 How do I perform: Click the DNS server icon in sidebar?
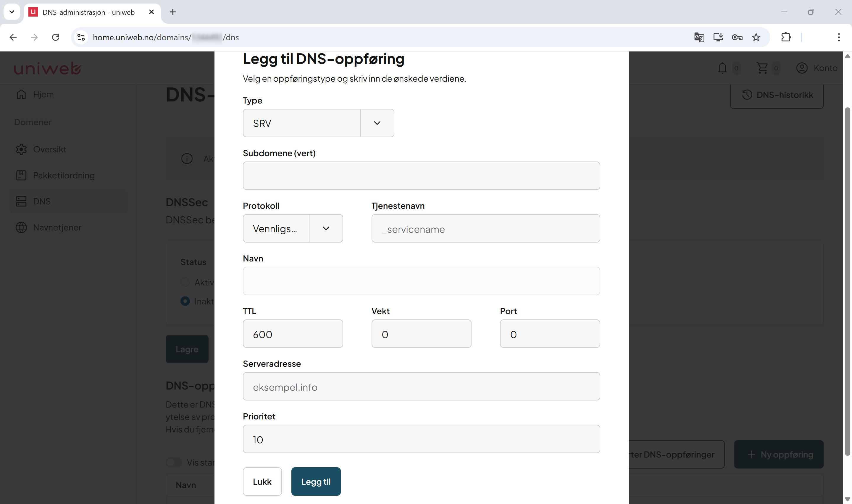pos(21,201)
